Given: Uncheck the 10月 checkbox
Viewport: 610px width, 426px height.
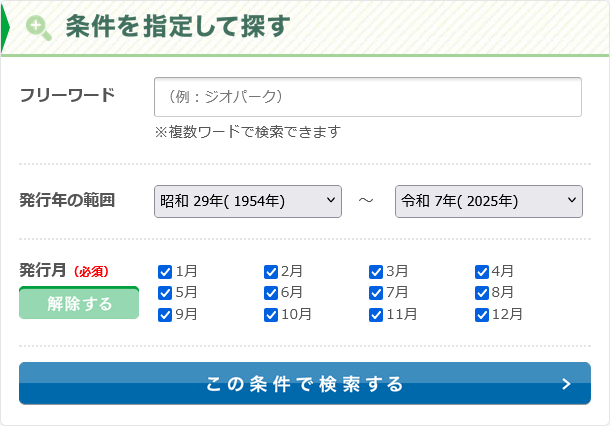Looking at the screenshot, I should [270, 315].
